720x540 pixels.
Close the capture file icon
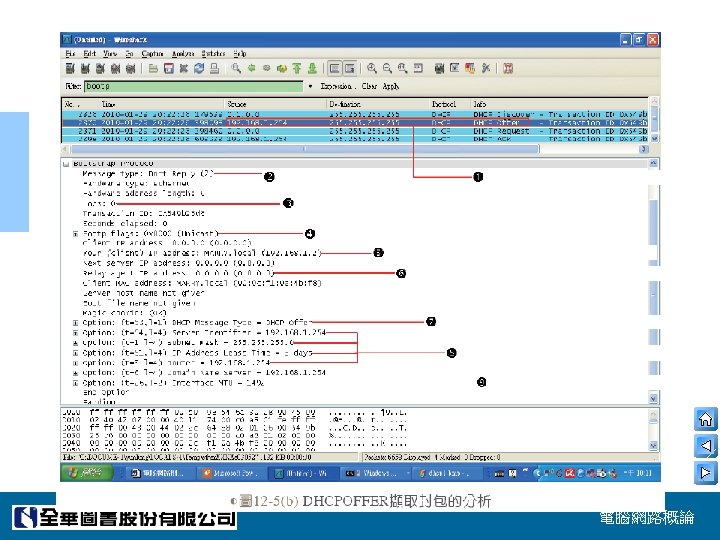[x=184, y=68]
